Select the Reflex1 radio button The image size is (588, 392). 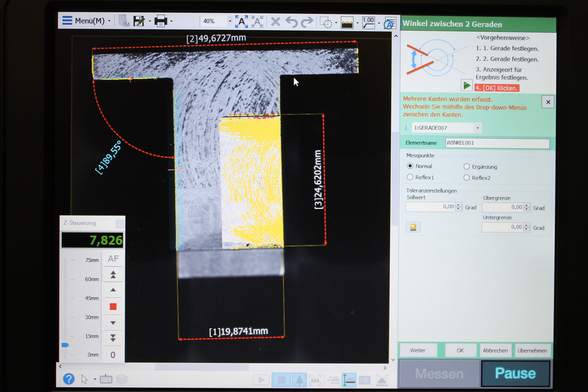tap(410, 177)
